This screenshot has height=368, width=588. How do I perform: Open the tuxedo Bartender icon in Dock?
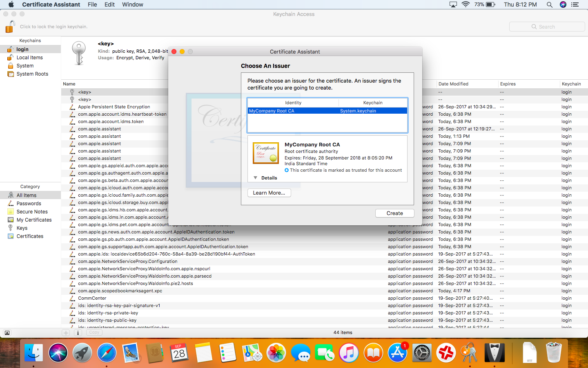pyautogui.click(x=494, y=352)
